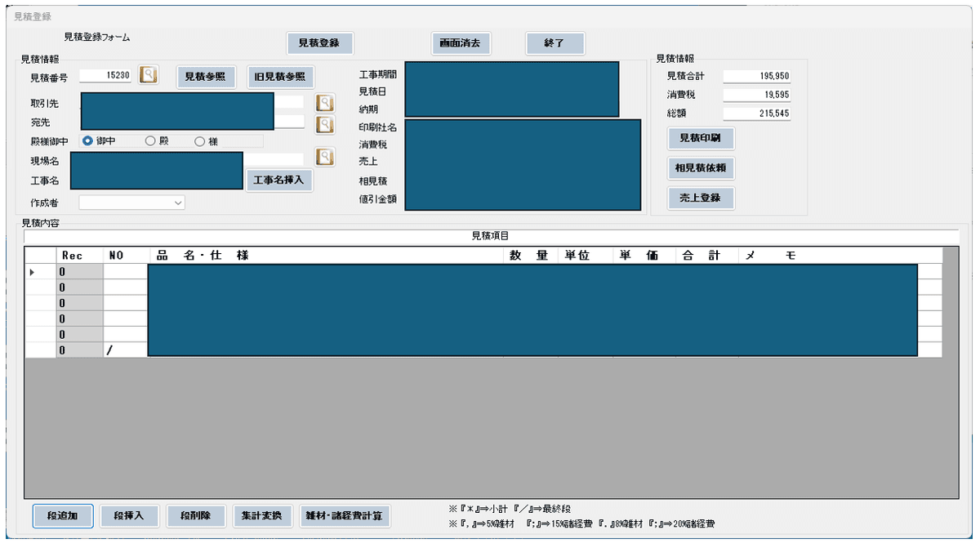The image size is (980, 548).
Task: Click lookup icon beside 宛先 field
Action: point(325,124)
